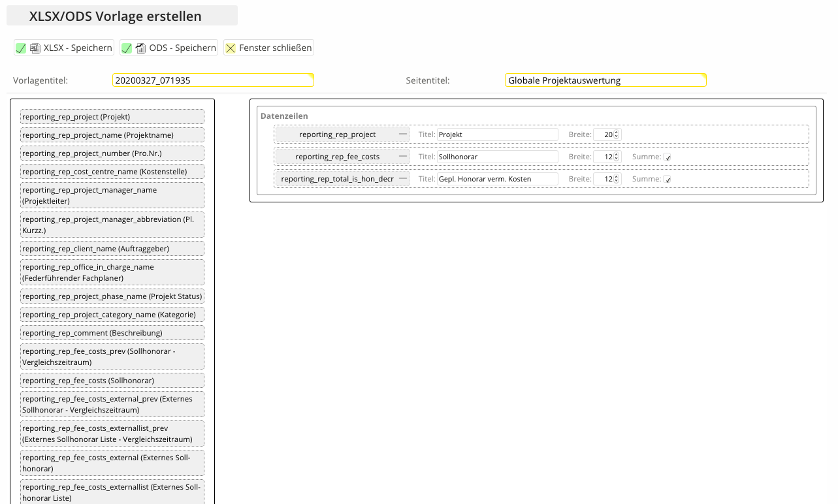Screen dimensions: 838x504
Task: Click minus icon on reporting_rep_total_is_hon_decr row
Action: pyautogui.click(x=404, y=179)
